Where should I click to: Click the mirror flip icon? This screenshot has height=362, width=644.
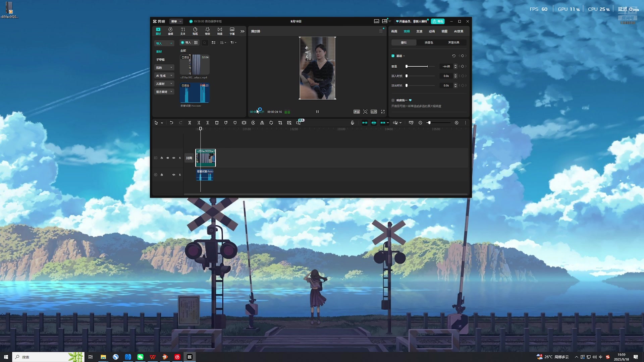coord(262,123)
